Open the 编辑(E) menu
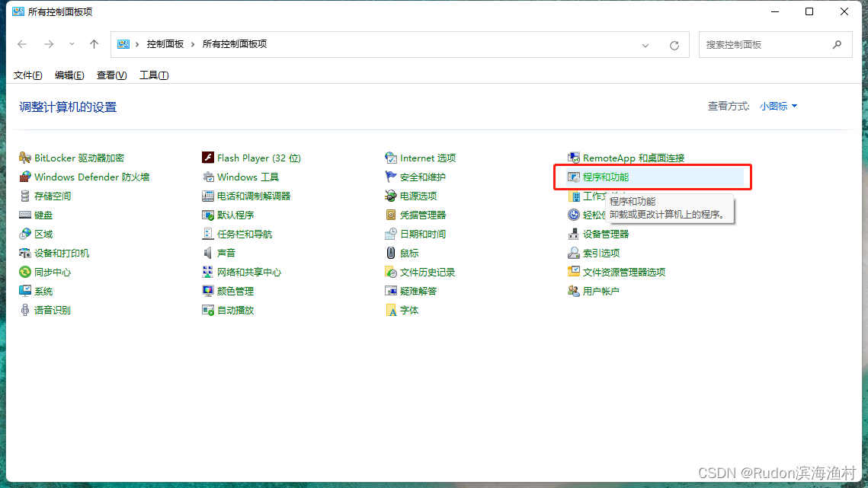The image size is (868, 488). pyautogui.click(x=69, y=75)
